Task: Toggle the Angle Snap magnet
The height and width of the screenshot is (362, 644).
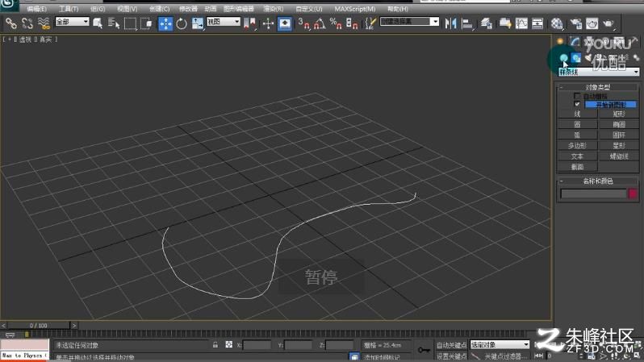Action: pyautogui.click(x=320, y=23)
